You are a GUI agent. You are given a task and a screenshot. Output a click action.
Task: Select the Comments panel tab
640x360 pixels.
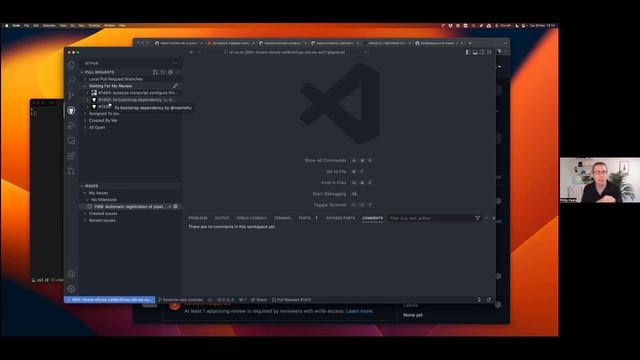click(x=373, y=218)
